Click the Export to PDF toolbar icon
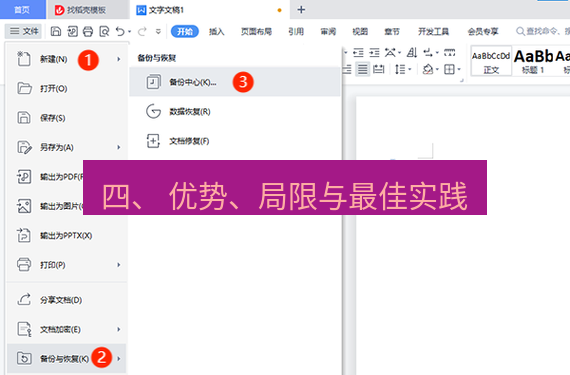Screen dimensions: 570x375 pos(72,32)
